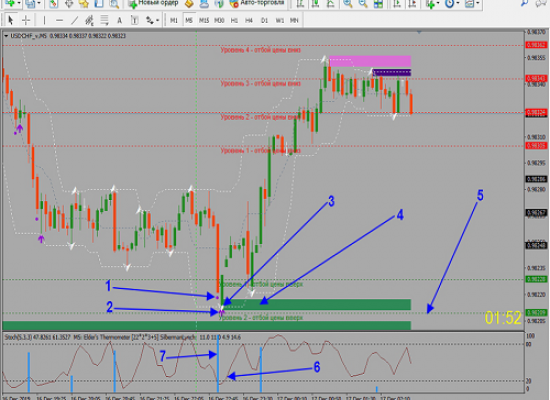Click the Zoom In magnifier icon
Image resolution: width=550 pixels, height=400 pixels.
[x=348, y=4]
